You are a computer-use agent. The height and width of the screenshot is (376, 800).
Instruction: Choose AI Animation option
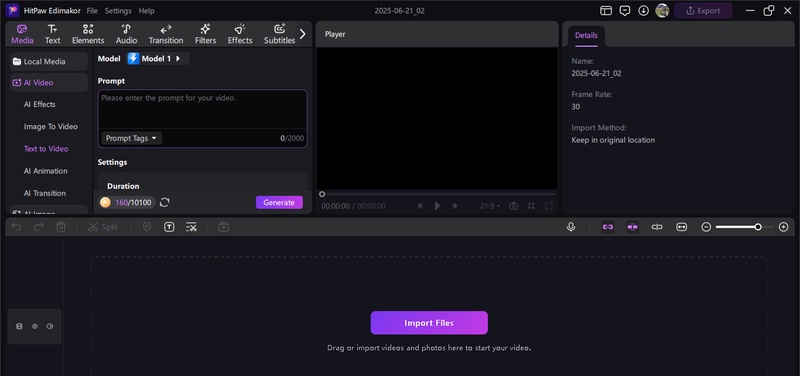point(45,171)
